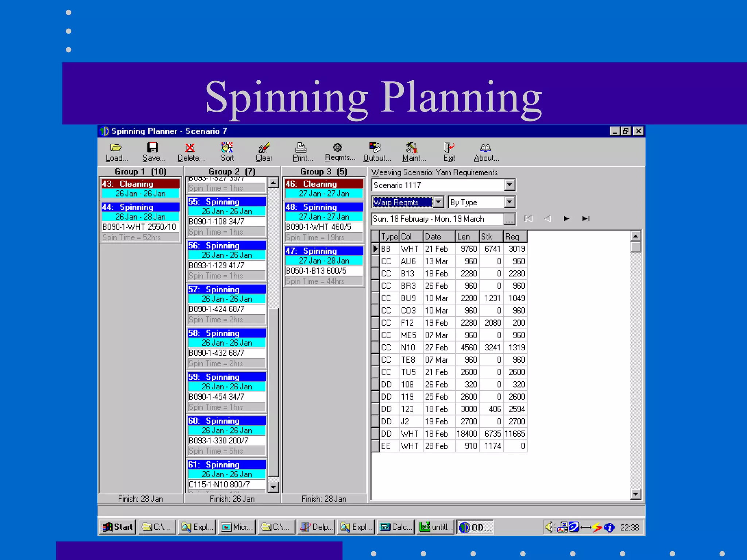This screenshot has height=560, width=747.
Task: Click the Req column header
Action: (515, 237)
